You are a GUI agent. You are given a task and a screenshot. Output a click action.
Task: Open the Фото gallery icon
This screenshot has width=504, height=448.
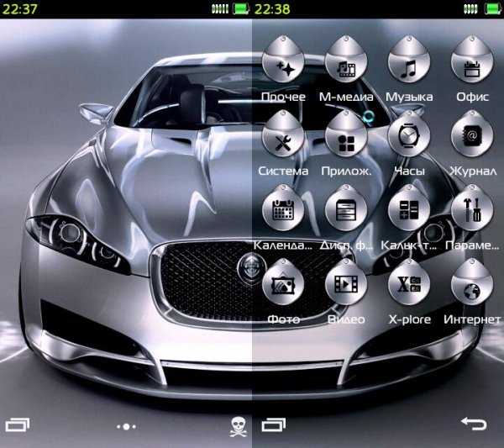pyautogui.click(x=283, y=282)
